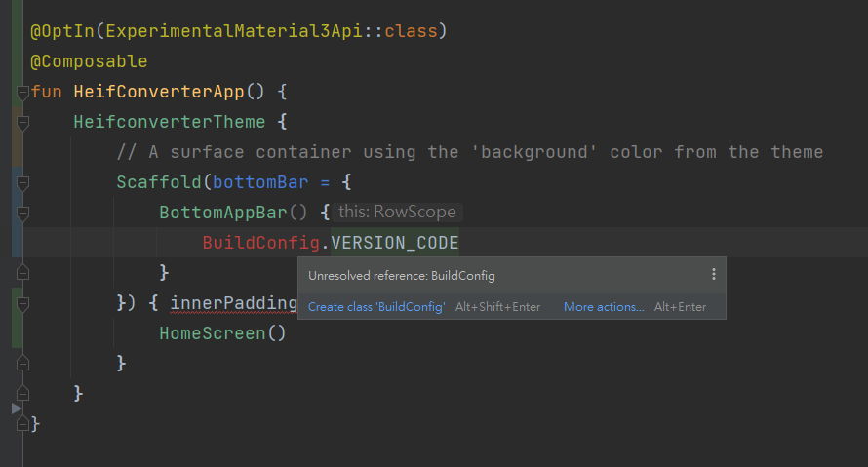Click the @Composable annotation
The width and height of the screenshot is (868, 467).
point(89,61)
